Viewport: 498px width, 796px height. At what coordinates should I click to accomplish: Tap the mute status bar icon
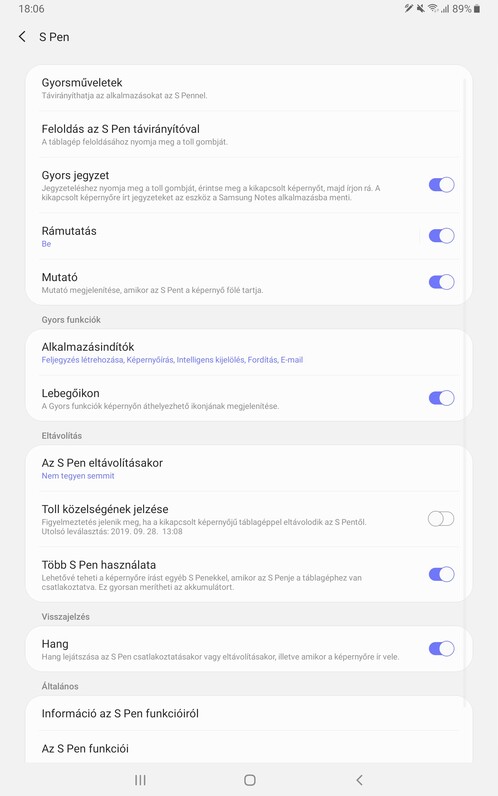(x=420, y=9)
